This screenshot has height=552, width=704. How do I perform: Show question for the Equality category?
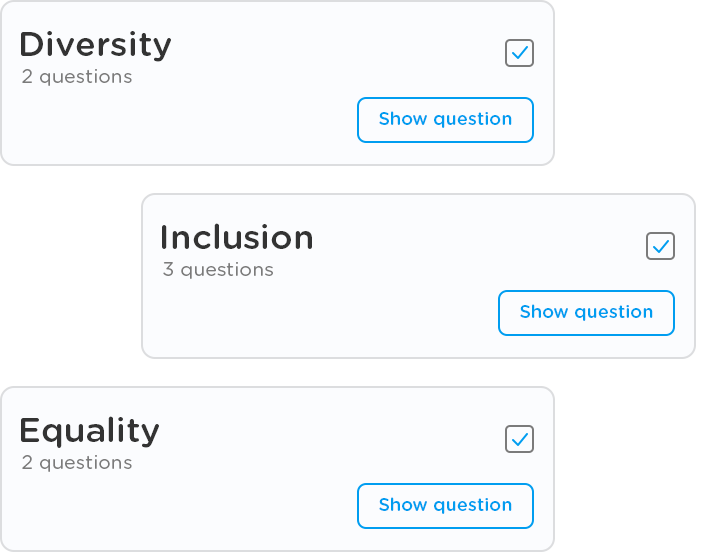pyautogui.click(x=445, y=506)
